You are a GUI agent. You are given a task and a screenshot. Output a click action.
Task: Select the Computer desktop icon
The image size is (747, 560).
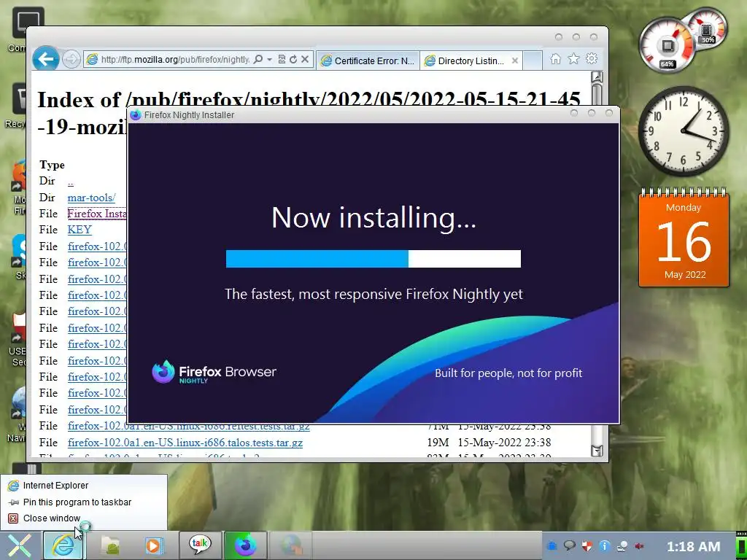click(x=19, y=29)
